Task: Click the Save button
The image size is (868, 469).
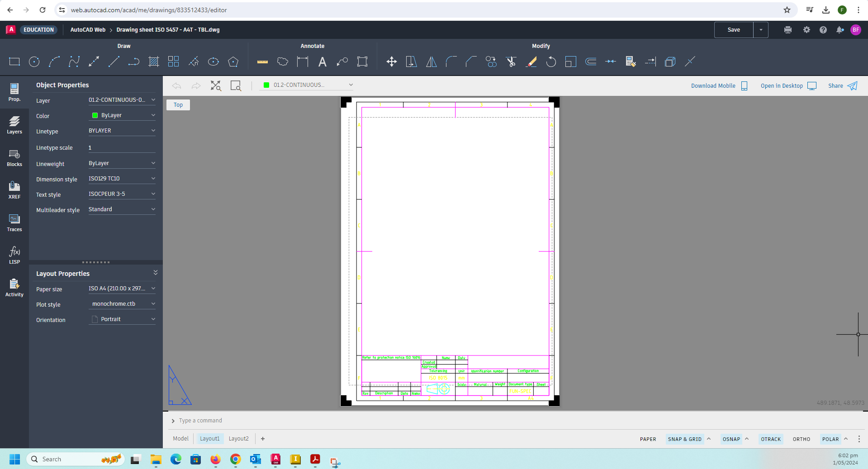Action: click(733, 30)
